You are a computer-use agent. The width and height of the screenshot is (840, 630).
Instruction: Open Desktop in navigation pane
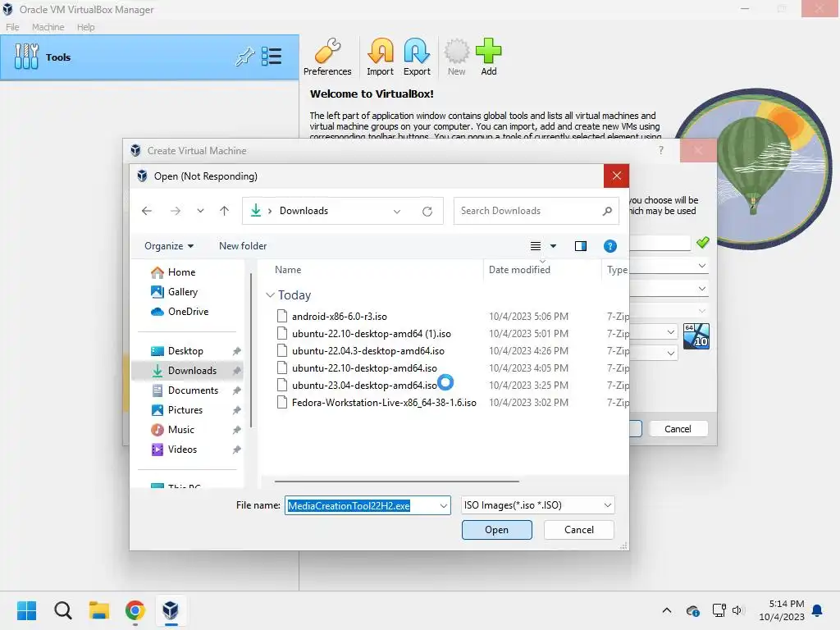coord(185,351)
